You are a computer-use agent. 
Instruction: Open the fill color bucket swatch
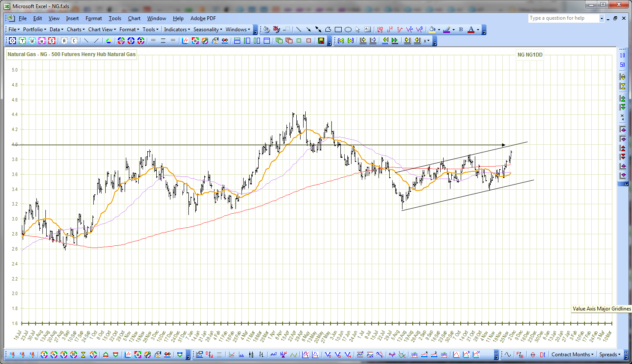tap(432, 30)
